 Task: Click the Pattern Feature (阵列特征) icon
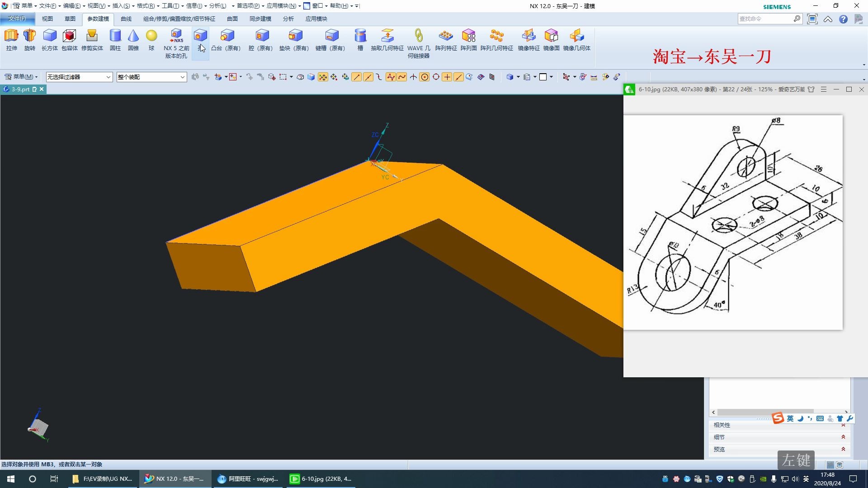pyautogui.click(x=446, y=36)
